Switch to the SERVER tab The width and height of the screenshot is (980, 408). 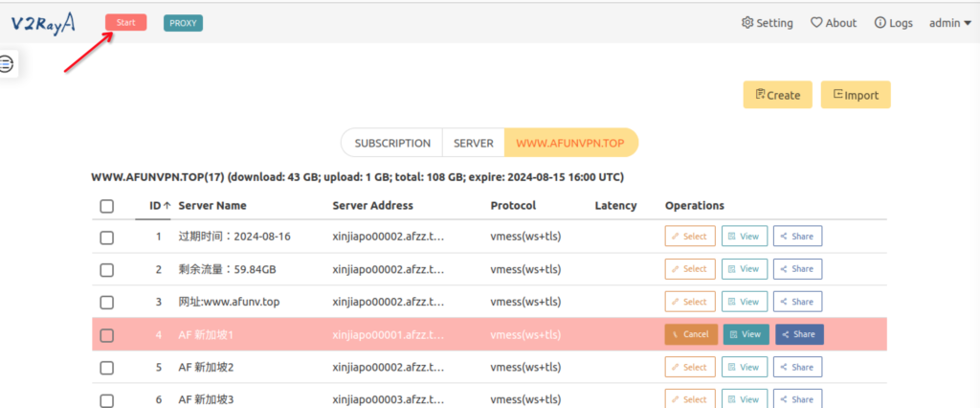[x=473, y=143]
